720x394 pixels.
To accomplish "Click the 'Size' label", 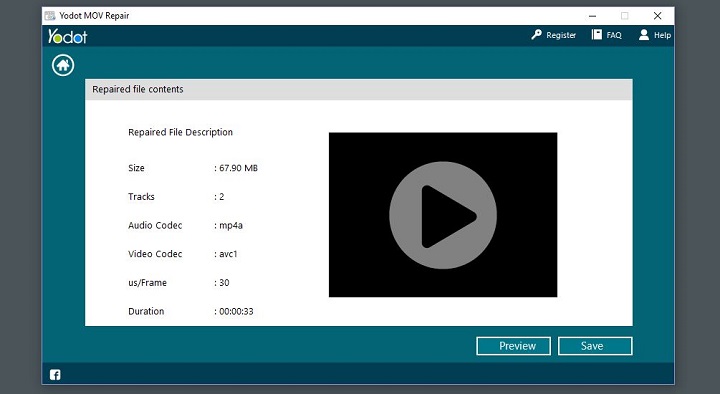I will click(x=136, y=168).
